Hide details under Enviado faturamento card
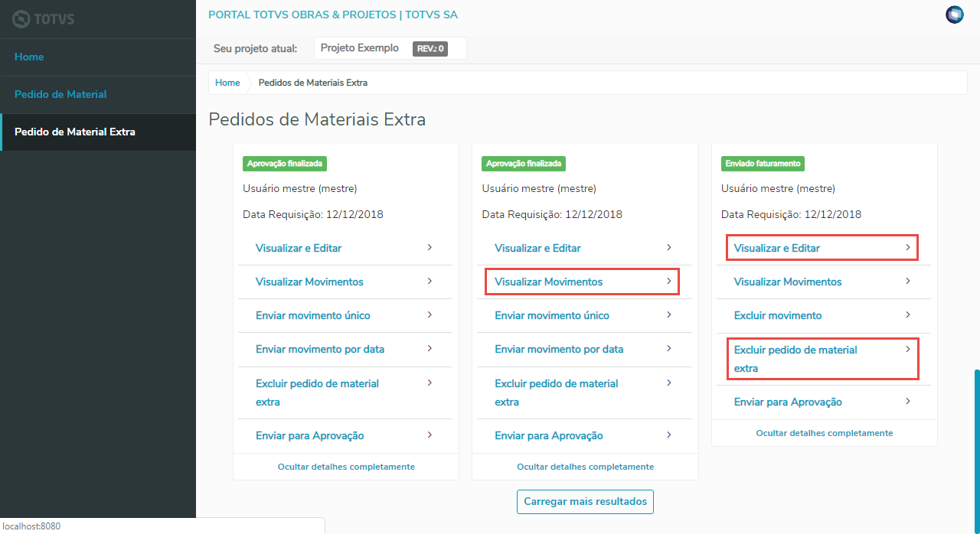Screen dimensions: 980x534 (x=825, y=433)
